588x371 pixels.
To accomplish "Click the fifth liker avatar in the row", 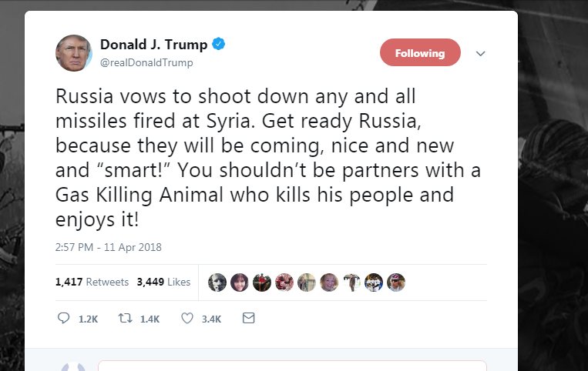I will (x=307, y=282).
